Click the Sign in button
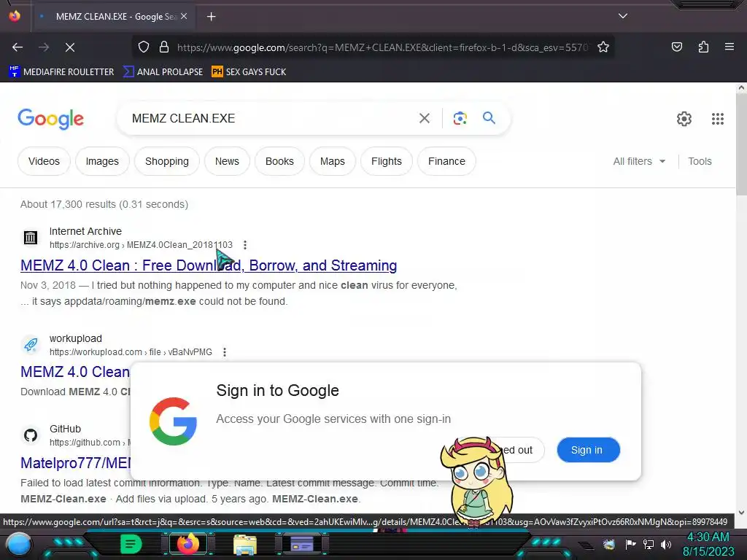 [x=589, y=450]
